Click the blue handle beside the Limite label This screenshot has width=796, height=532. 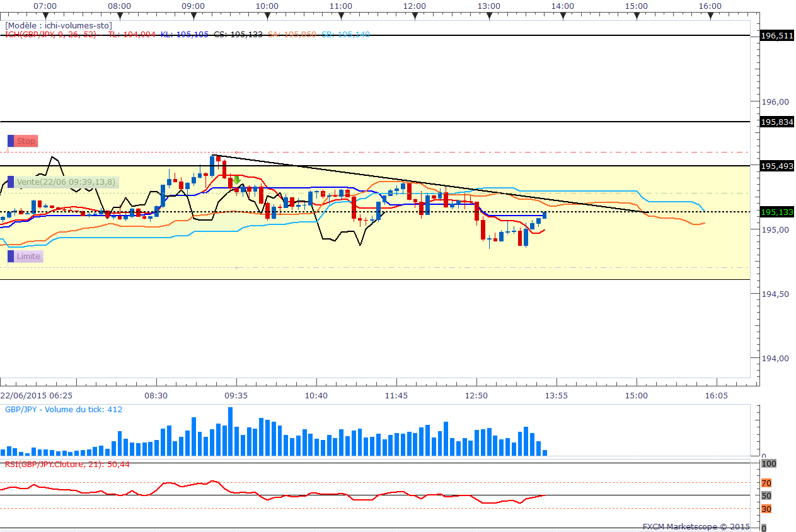coord(11,257)
